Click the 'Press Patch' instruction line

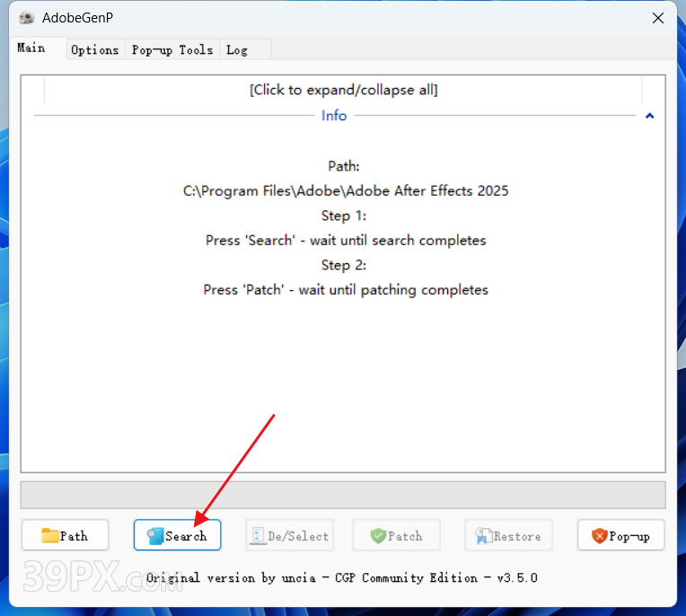[346, 290]
